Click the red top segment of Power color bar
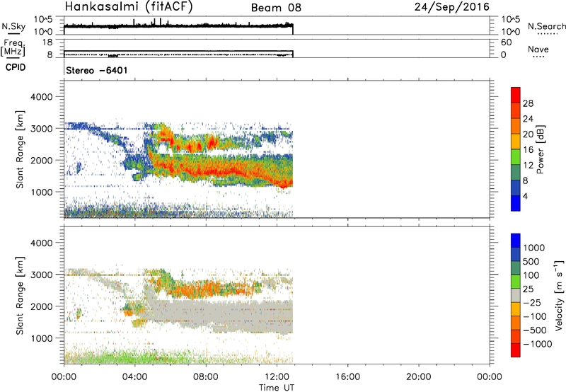This screenshot has height=392, width=566. click(516, 96)
